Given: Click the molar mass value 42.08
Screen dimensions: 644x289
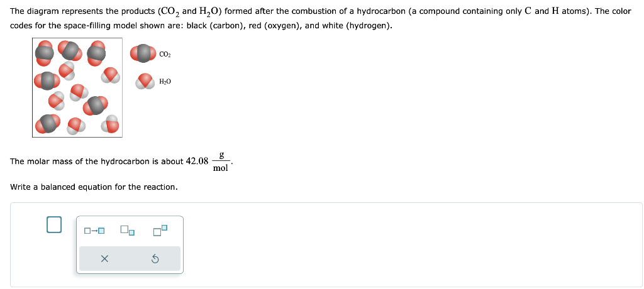Looking at the screenshot, I should coord(197,161).
